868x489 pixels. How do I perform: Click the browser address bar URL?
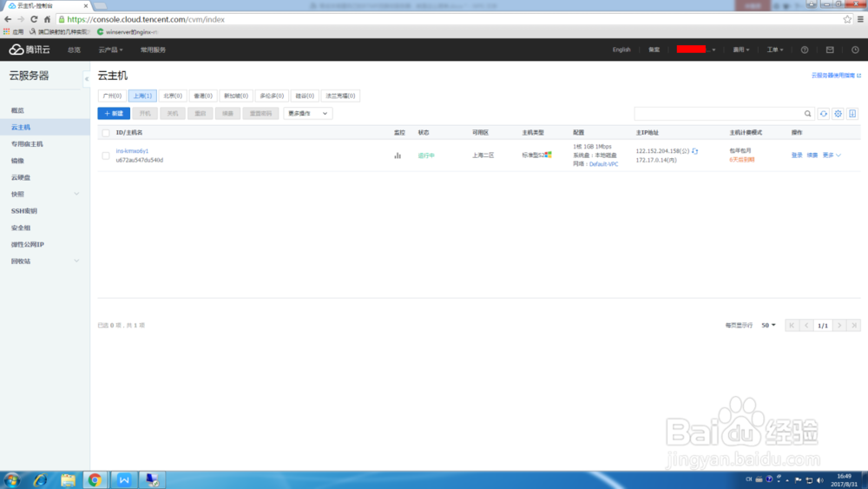click(x=146, y=19)
